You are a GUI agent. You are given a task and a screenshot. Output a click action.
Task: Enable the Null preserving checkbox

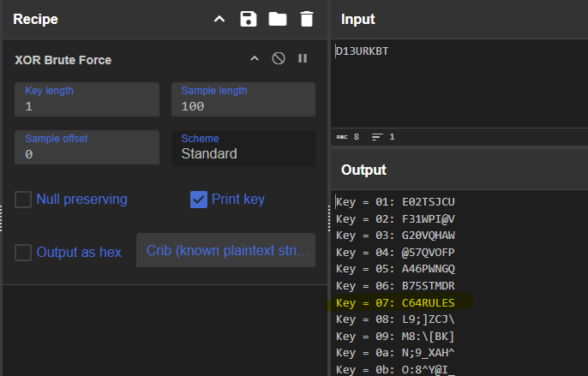[24, 200]
